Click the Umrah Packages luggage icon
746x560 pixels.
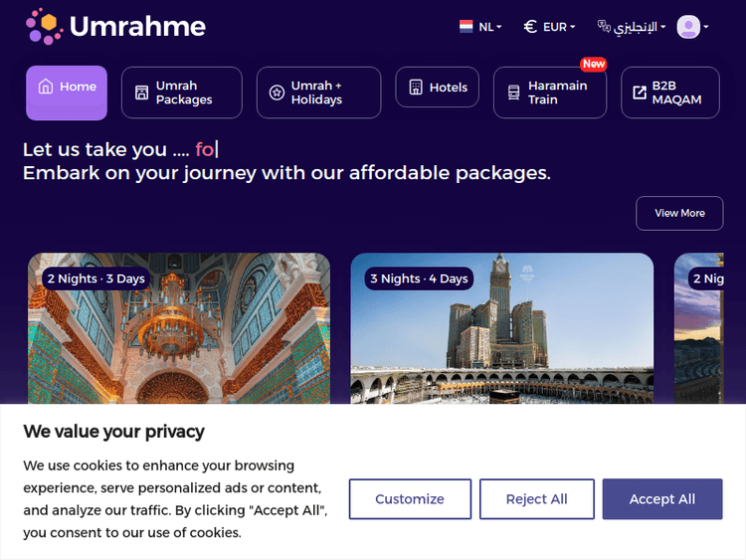[141, 93]
